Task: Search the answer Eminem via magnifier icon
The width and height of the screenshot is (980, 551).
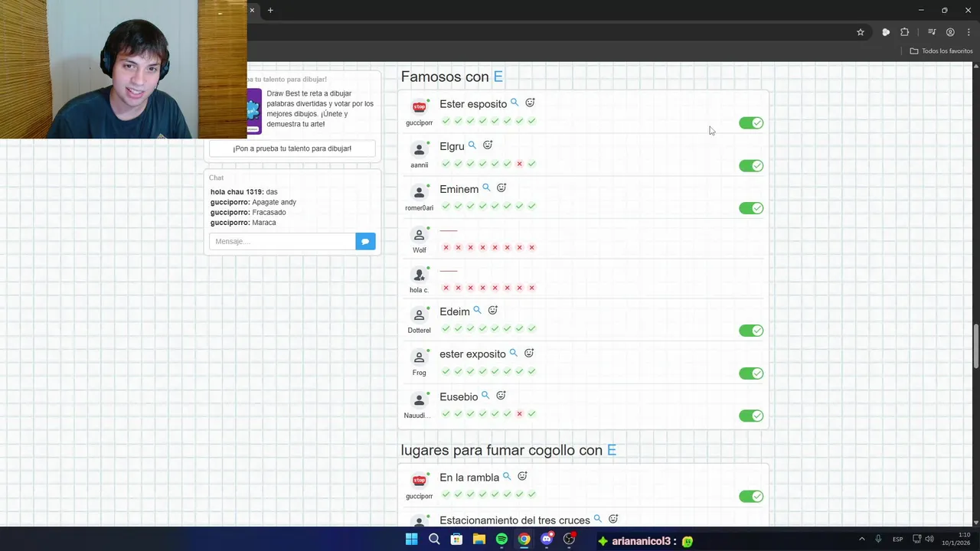Action: point(486,187)
